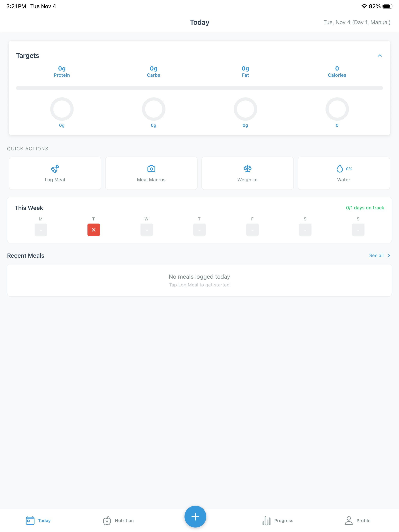399x532 pixels.
Task: Tap the Profile person icon
Action: [x=349, y=521]
